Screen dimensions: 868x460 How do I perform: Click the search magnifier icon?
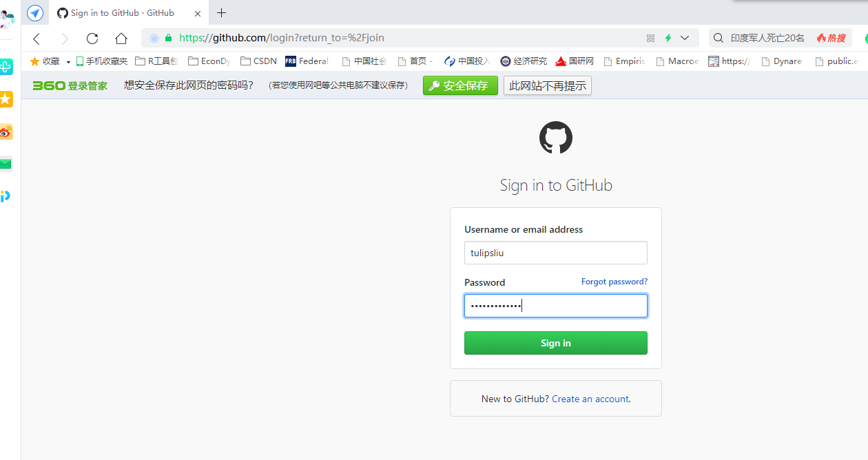[x=719, y=38]
